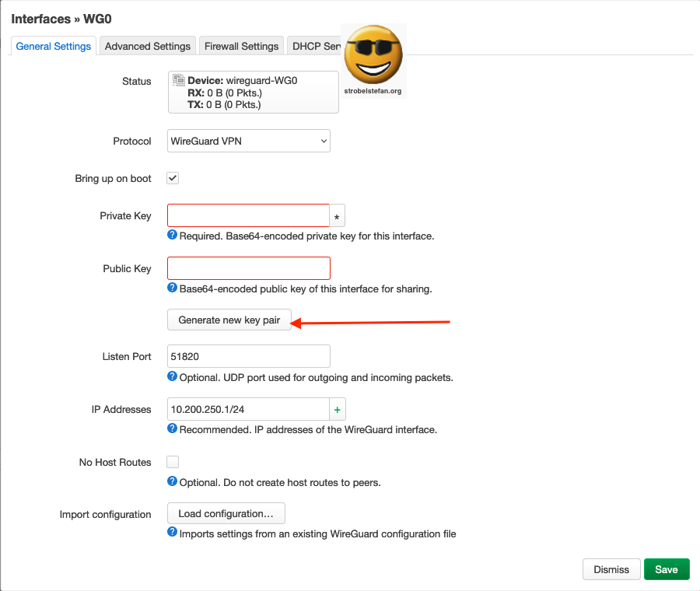This screenshot has height=591, width=700.
Task: Click the help icon next to No Host Routes
Action: (172, 481)
